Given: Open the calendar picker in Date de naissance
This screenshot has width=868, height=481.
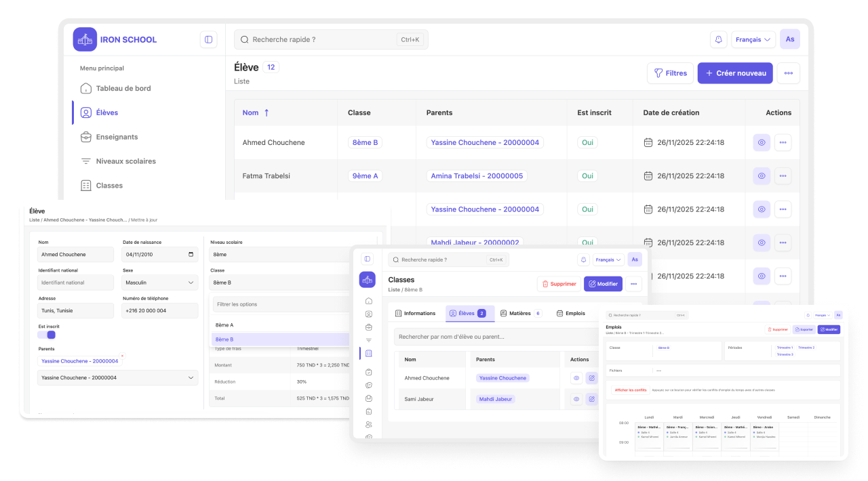Looking at the screenshot, I should tap(191, 255).
